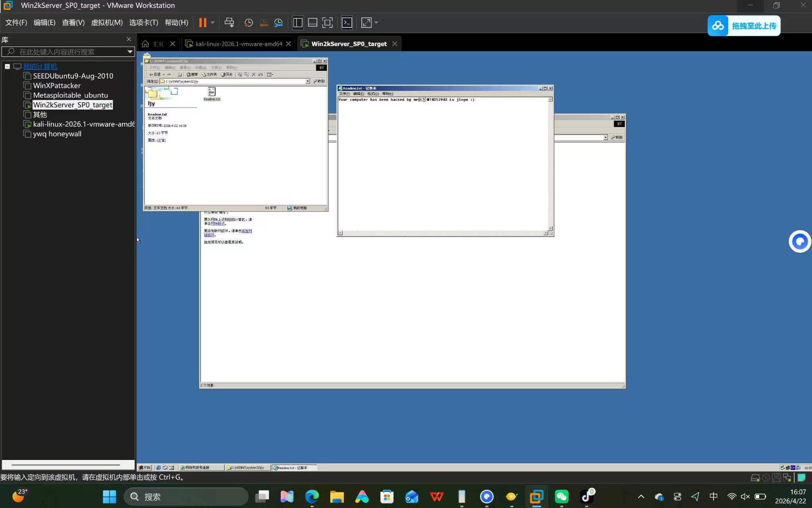Image resolution: width=812 pixels, height=508 pixels.
Task: Open WeChat from the Windows taskbar
Action: [561, 496]
